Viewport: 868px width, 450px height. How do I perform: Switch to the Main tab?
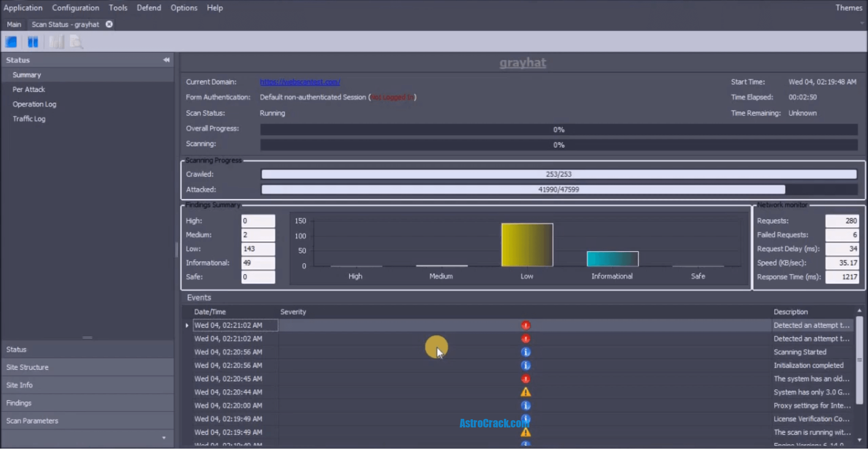pos(14,24)
